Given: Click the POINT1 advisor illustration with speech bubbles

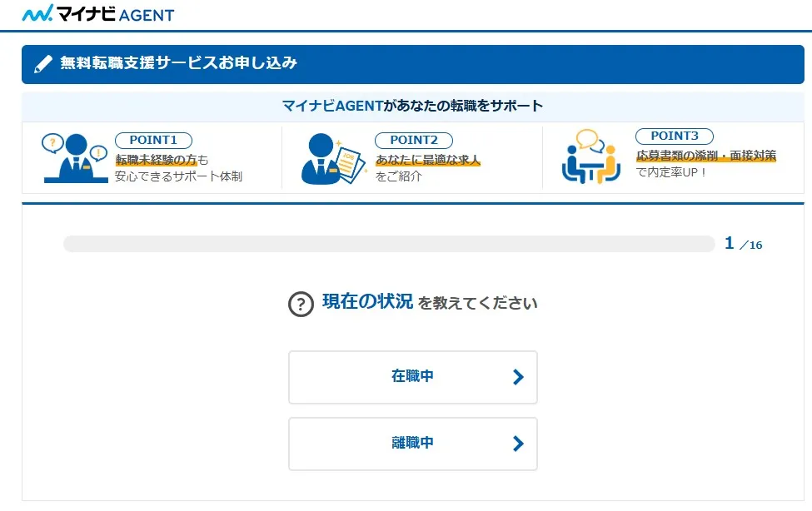Looking at the screenshot, I should click(x=75, y=158).
